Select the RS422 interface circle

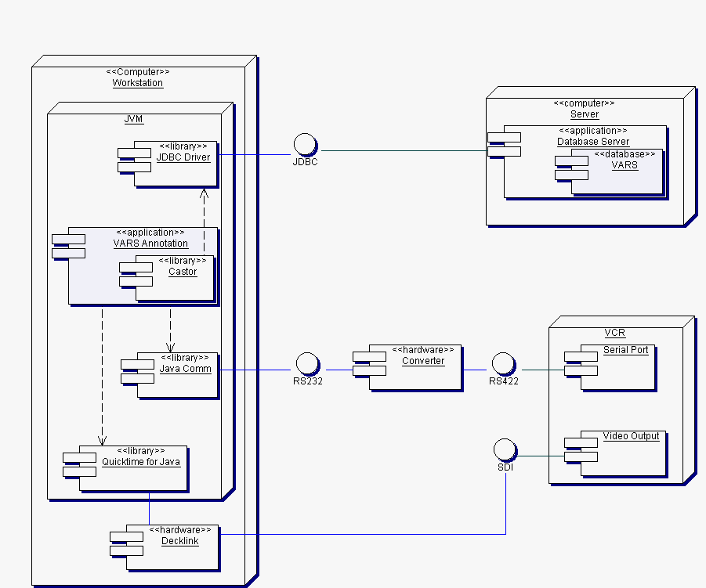pos(503,363)
